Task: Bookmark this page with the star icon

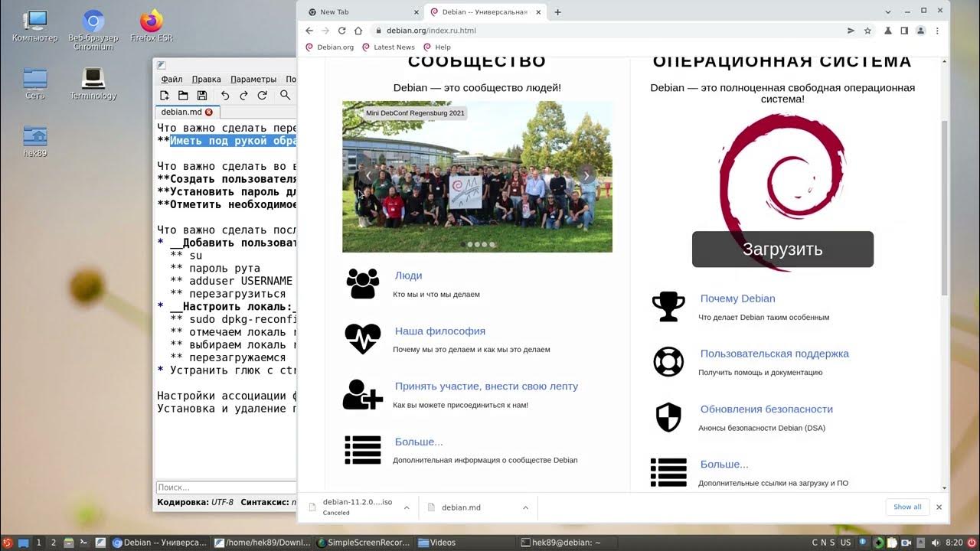Action: [867, 31]
